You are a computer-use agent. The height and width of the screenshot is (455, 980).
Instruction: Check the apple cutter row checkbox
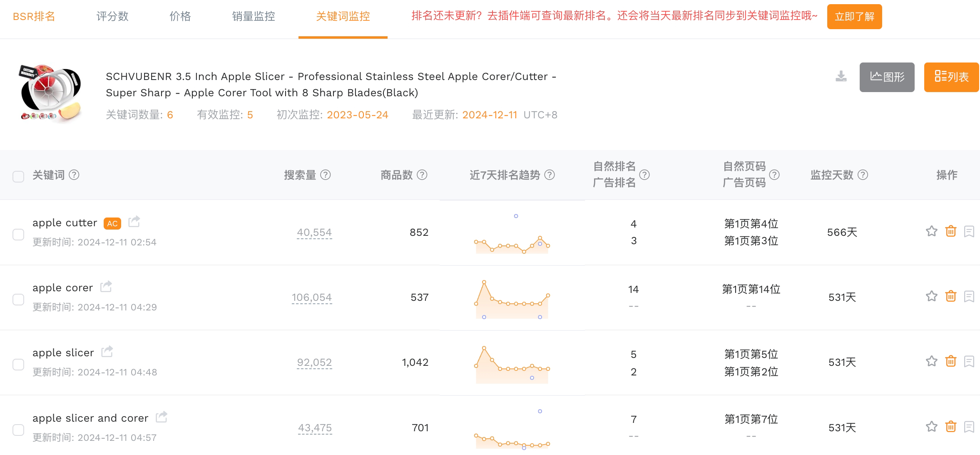[18, 235]
